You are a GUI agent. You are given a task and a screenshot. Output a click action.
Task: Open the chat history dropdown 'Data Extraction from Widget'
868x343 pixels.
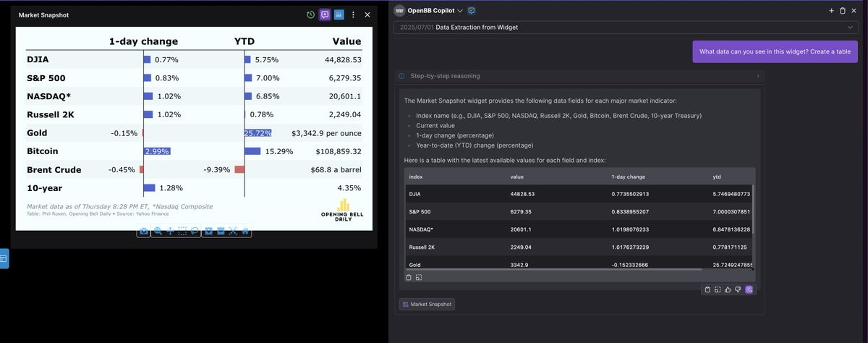coord(626,27)
